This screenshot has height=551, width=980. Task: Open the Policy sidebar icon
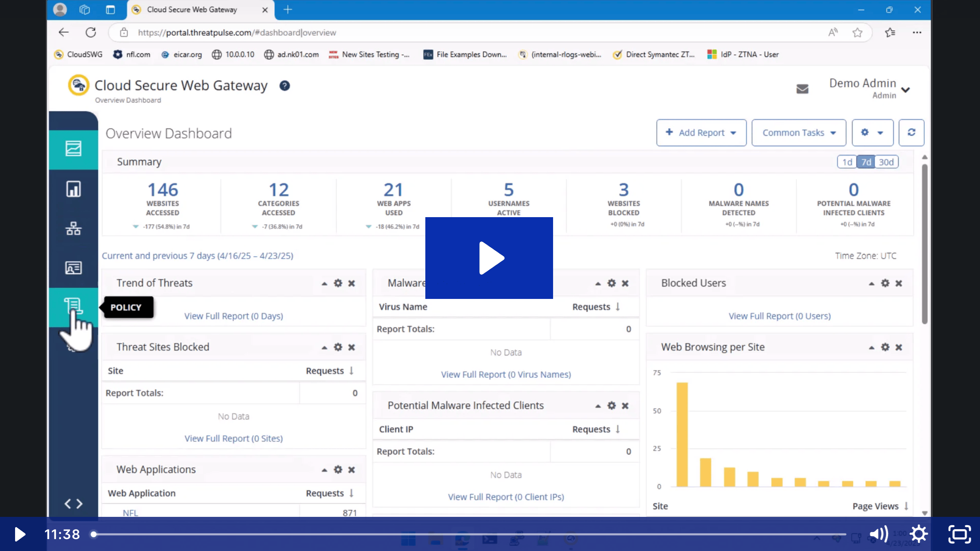click(x=73, y=306)
